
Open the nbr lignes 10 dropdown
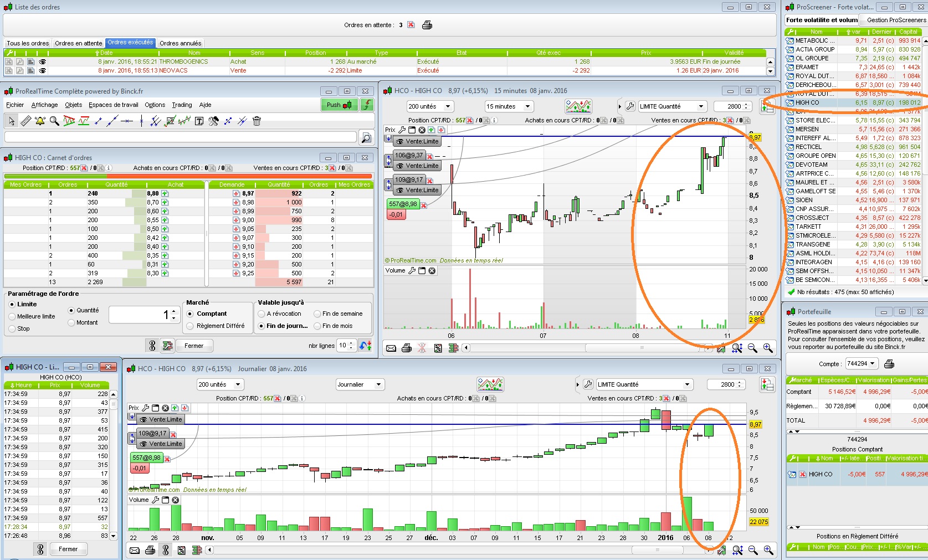point(346,346)
